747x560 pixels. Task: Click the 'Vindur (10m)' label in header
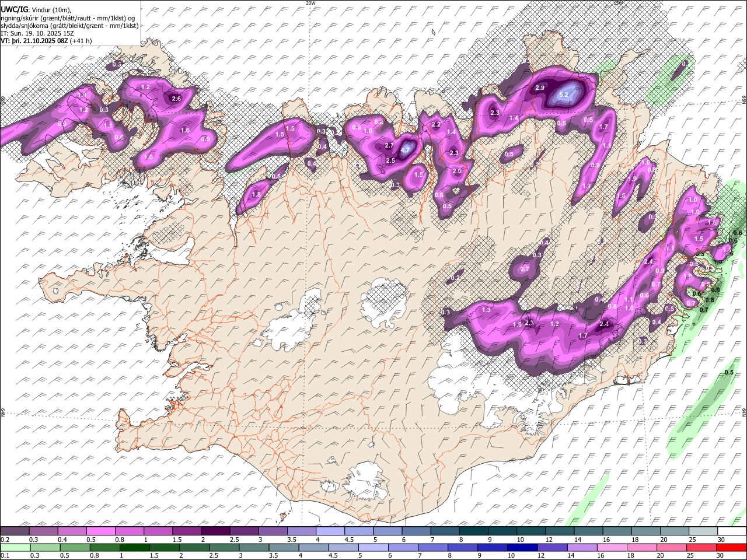51,9
